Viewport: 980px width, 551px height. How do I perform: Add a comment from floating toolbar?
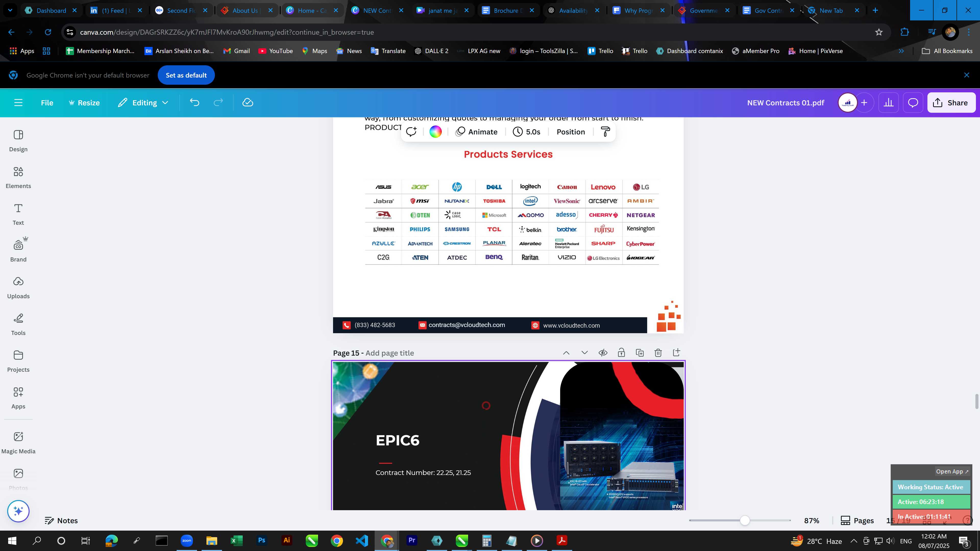tap(411, 132)
